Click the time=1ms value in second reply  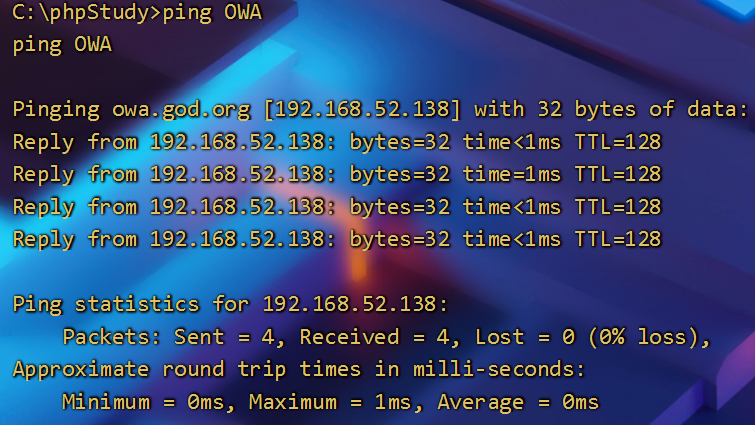[x=512, y=174]
